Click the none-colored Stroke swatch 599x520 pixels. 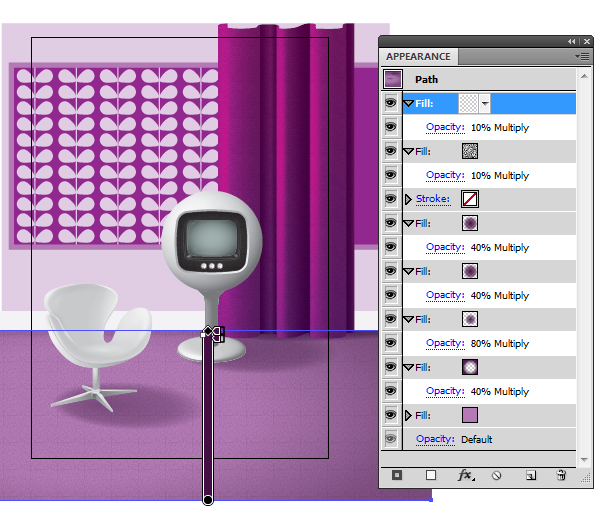click(470, 199)
